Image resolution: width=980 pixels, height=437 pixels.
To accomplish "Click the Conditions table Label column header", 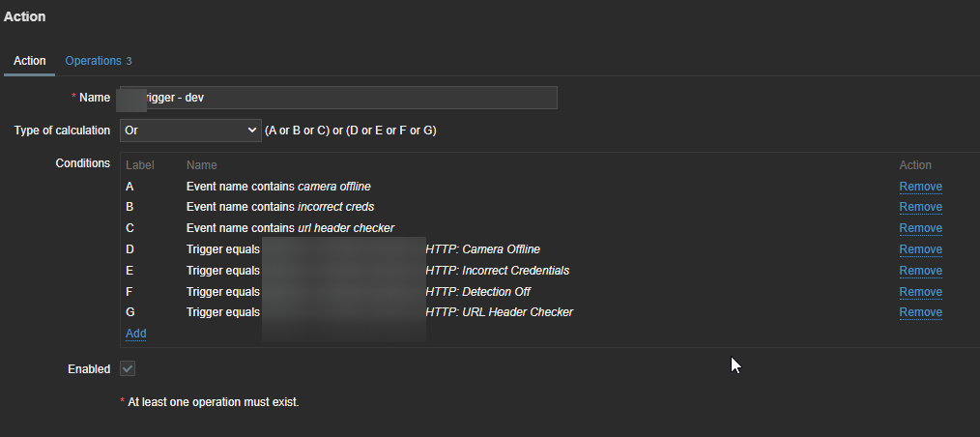I will click(140, 165).
